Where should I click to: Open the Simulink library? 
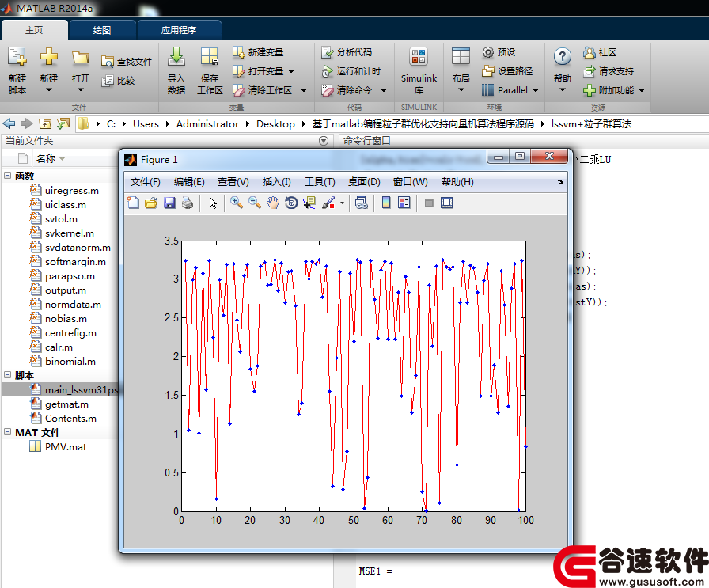(x=419, y=71)
